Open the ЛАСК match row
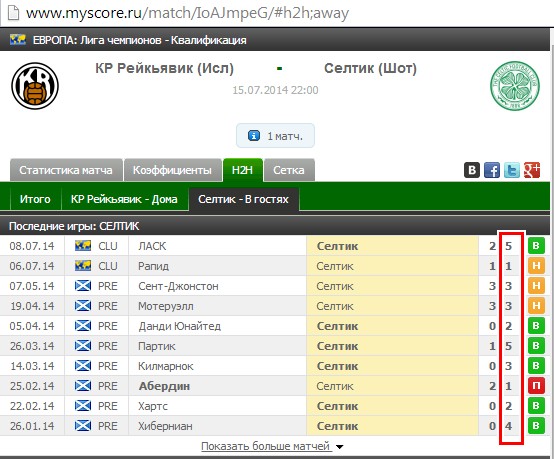Screen dimensions: 554x459 click(275, 246)
